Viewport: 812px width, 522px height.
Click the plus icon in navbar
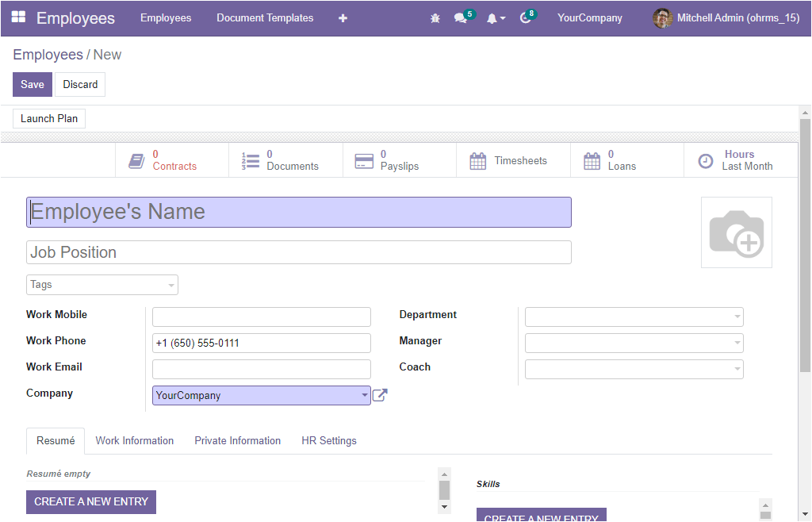coord(343,18)
